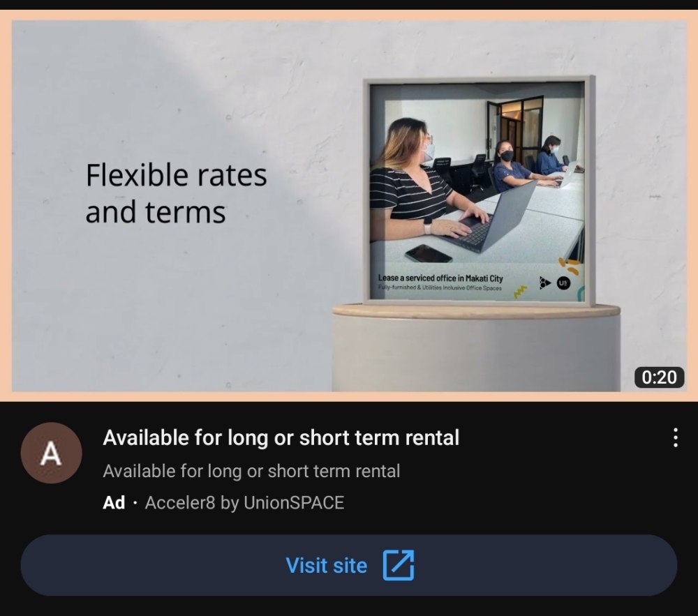Open Acceler8 by UnionSPACE advertiser name
Image resolution: width=698 pixels, height=616 pixels.
coord(244,503)
